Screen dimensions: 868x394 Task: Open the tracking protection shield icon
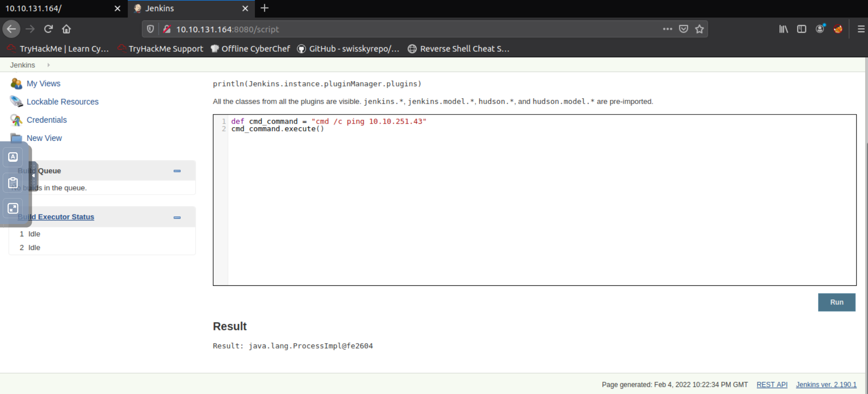(150, 29)
